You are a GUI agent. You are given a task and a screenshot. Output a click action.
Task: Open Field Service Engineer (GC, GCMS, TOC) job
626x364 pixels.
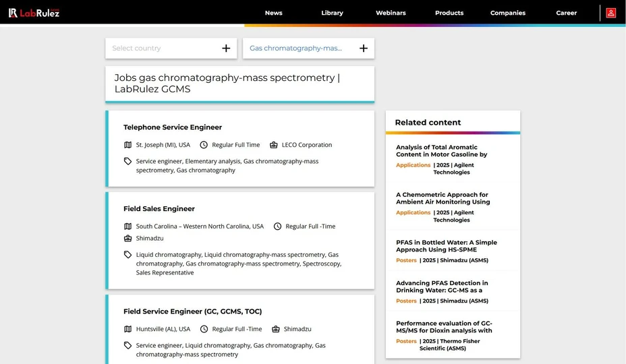[x=192, y=311]
